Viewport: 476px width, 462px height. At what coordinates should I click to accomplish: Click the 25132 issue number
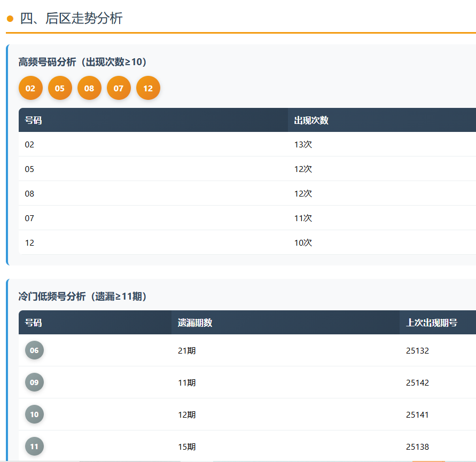point(417,351)
